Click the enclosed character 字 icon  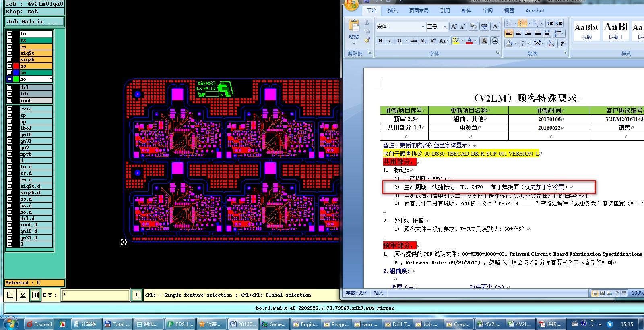click(x=495, y=41)
